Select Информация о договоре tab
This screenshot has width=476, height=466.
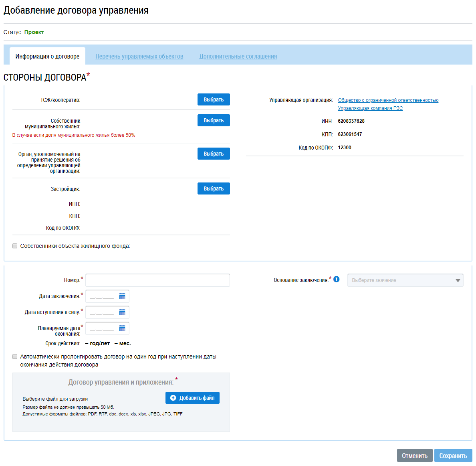(47, 56)
